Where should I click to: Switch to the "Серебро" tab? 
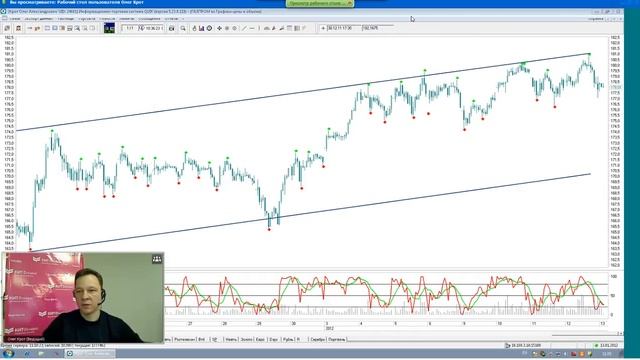click(317, 339)
